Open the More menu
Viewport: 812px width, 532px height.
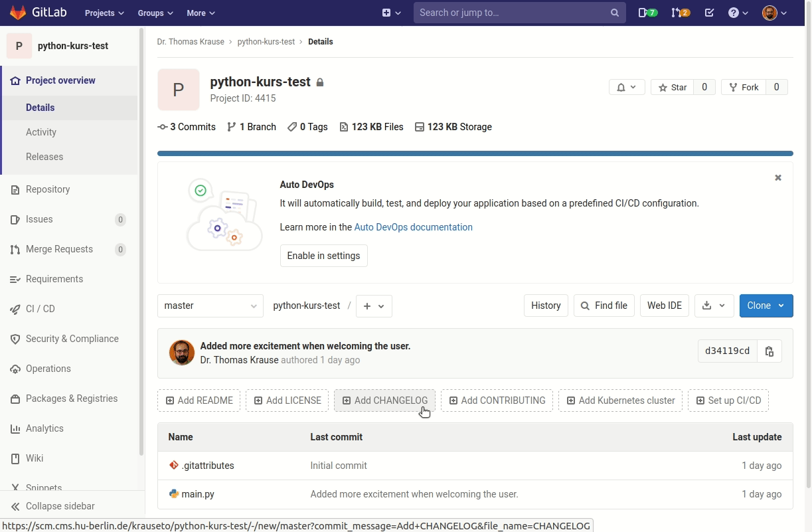click(x=201, y=13)
